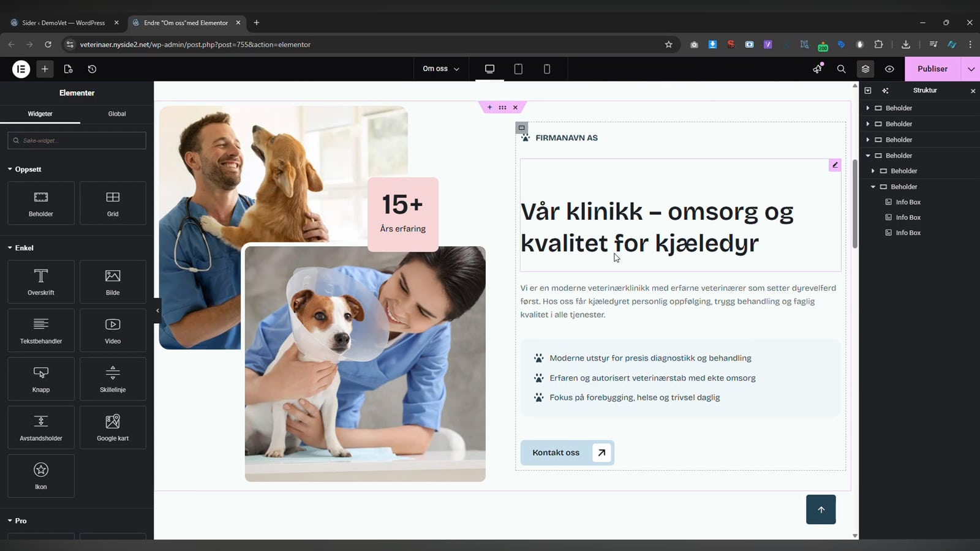The image size is (980, 551).
Task: Switch to mobile preview mode
Action: 547,69
